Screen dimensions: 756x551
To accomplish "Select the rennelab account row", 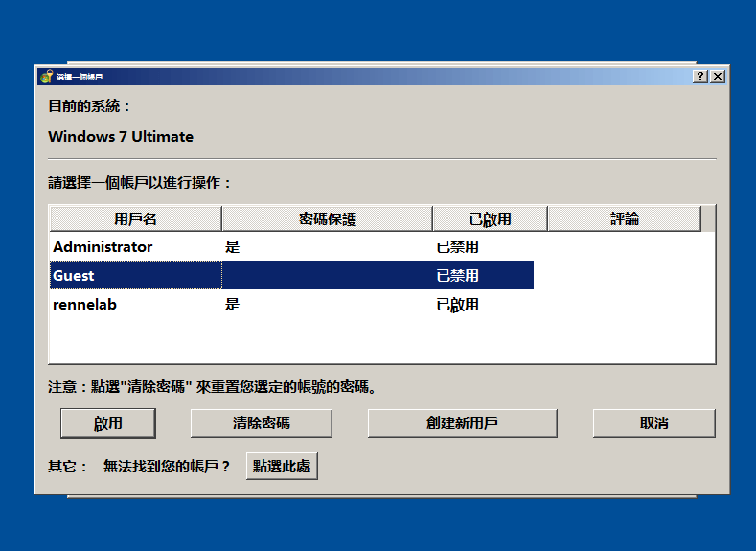I will 291,304.
